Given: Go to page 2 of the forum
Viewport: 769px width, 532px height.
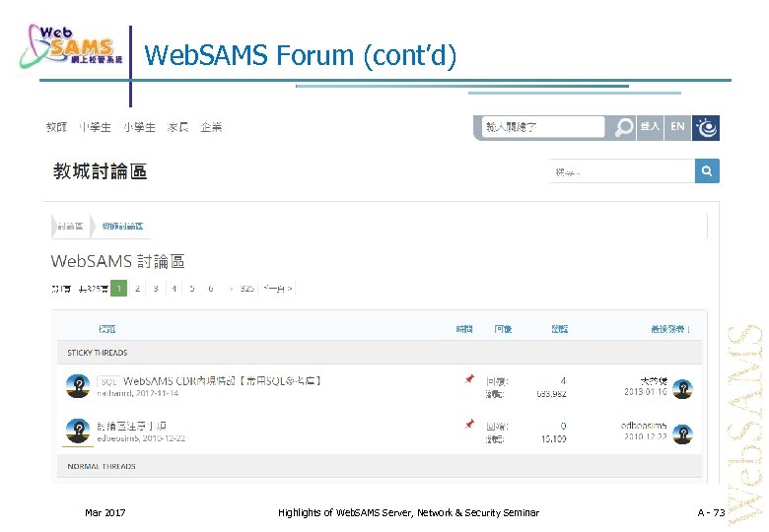Looking at the screenshot, I should click(x=137, y=289).
